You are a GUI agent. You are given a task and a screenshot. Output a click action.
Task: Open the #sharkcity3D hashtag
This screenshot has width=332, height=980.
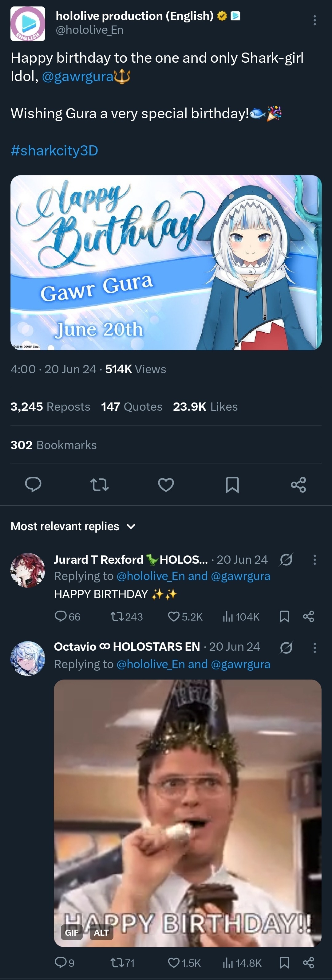pos(54,151)
